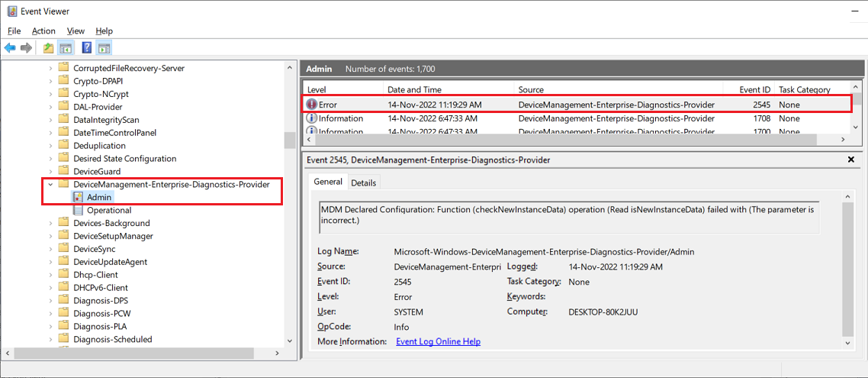Click the Back arrow toolbar icon
Image resolution: width=868 pixels, height=378 pixels.
[10, 48]
